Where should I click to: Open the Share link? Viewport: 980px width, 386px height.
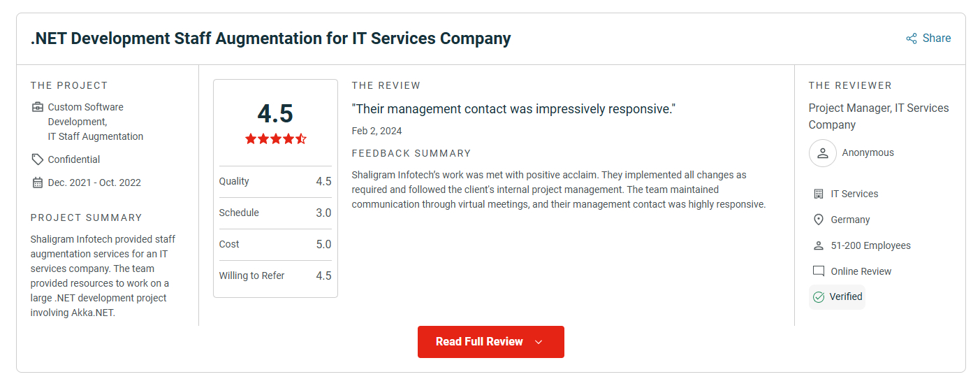coord(936,38)
